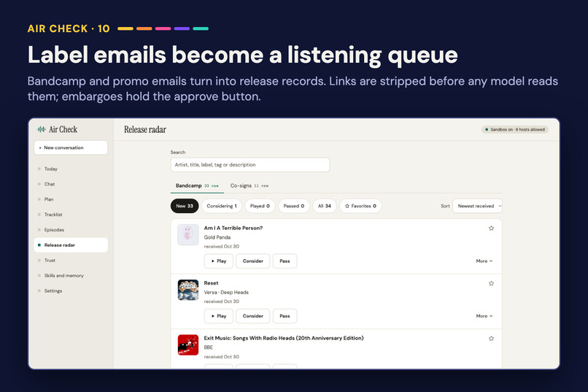Image resolution: width=588 pixels, height=392 pixels.
Task: Open Settings in the sidebar
Action: [x=71, y=291]
